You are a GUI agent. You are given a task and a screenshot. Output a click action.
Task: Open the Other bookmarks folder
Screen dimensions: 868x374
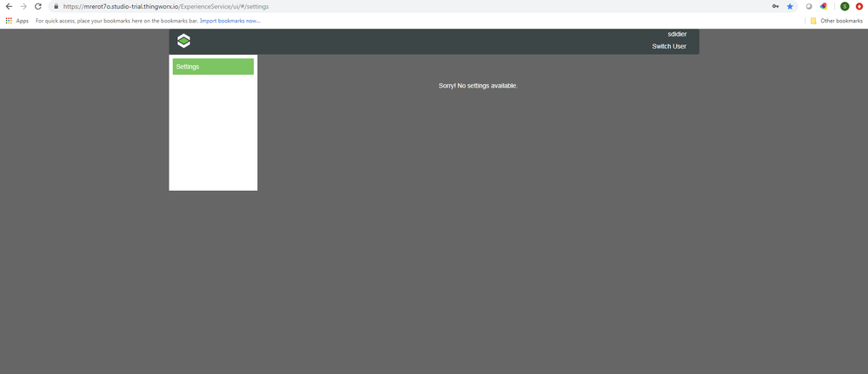tap(837, 21)
